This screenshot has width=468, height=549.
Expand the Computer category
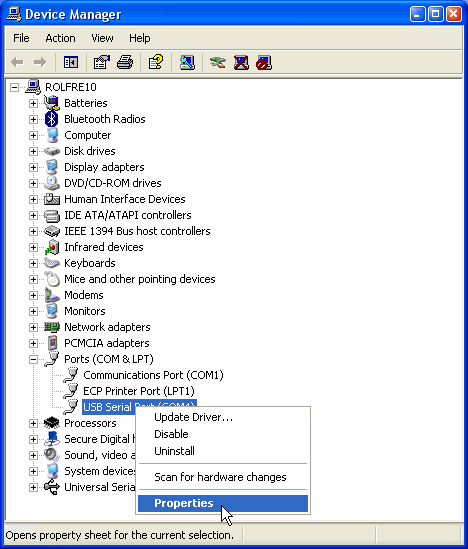pyautogui.click(x=33, y=135)
